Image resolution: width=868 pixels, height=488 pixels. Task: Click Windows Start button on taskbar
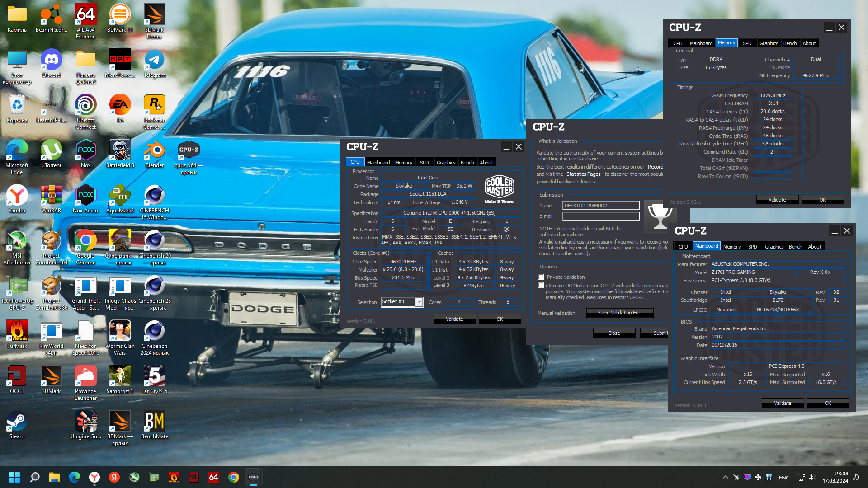(x=14, y=477)
